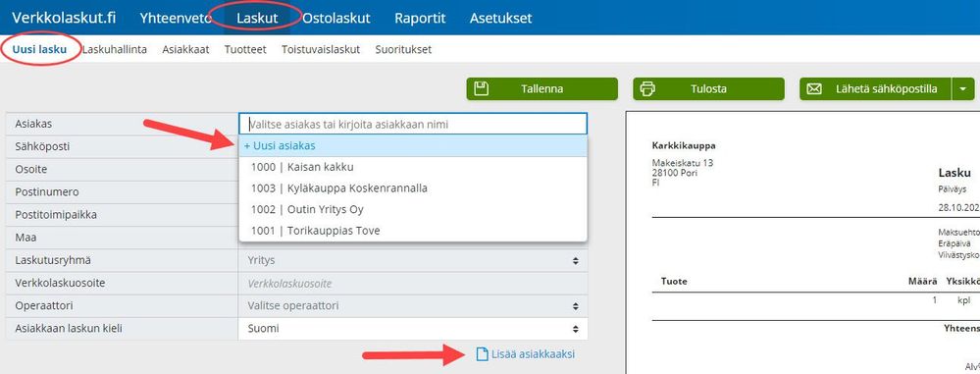Image resolution: width=980 pixels, height=374 pixels.
Task: Open the Asiakkaan laskun kieli dropdown
Action: tap(412, 328)
